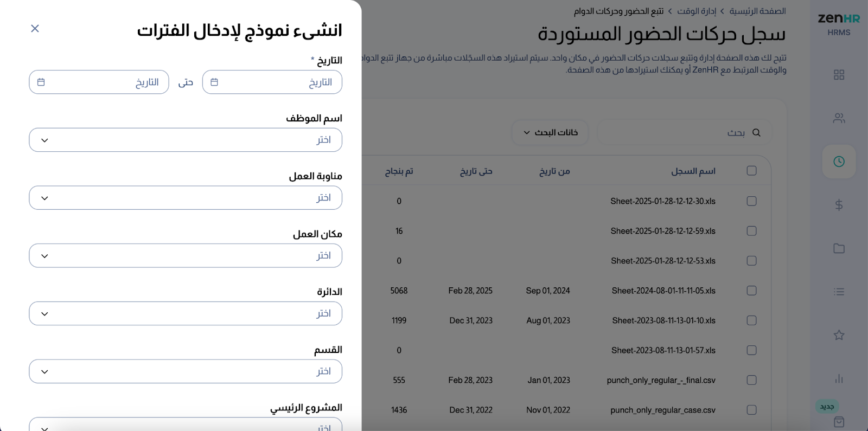The width and height of the screenshot is (868, 431).
Task: Check the row Sheet-2025-01-28-12-12-30.xls
Action: 751,201
